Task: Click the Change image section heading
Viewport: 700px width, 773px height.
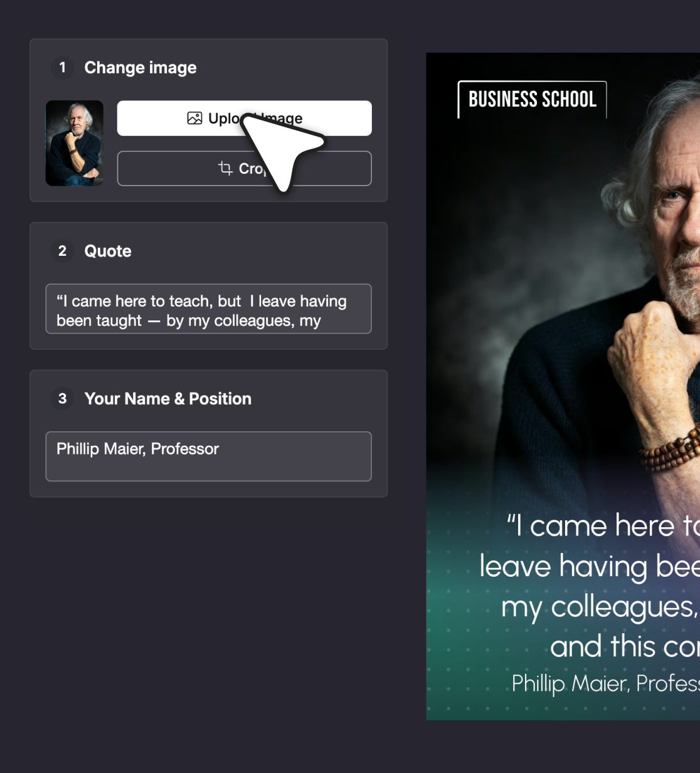Action: [x=141, y=68]
